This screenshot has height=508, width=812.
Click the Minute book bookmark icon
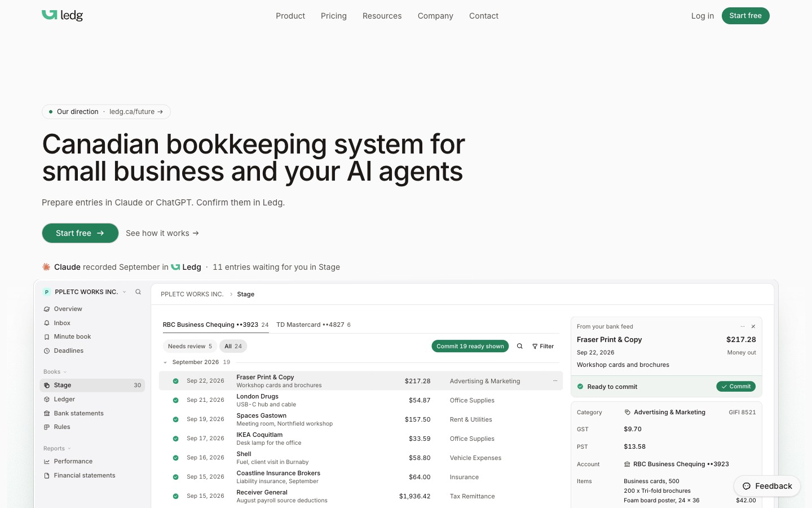pyautogui.click(x=47, y=337)
